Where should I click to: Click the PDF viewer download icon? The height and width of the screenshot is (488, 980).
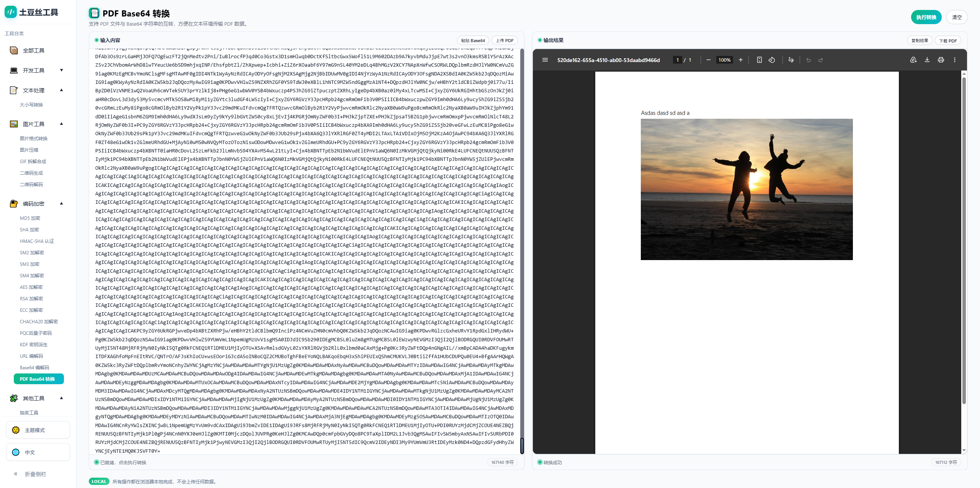927,60
